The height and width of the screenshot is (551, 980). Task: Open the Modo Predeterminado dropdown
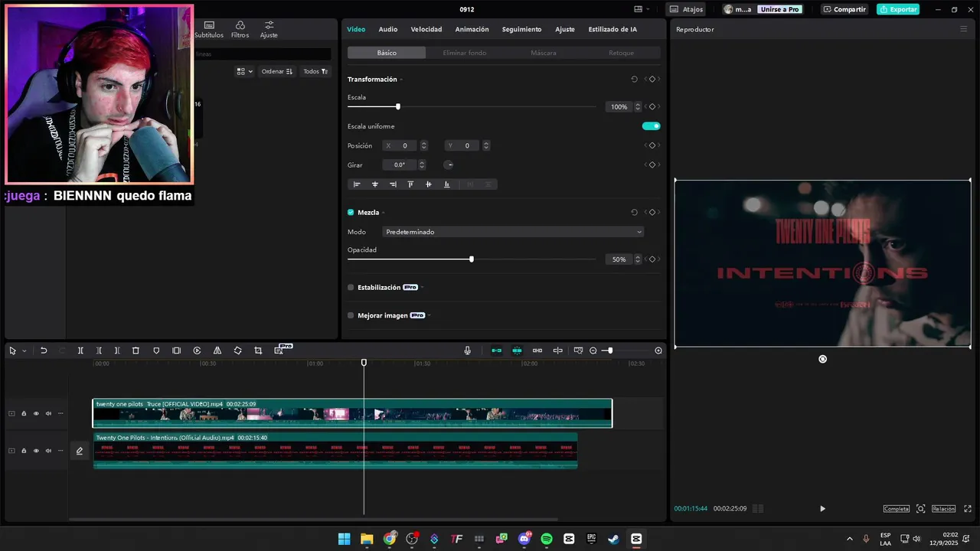tap(514, 232)
